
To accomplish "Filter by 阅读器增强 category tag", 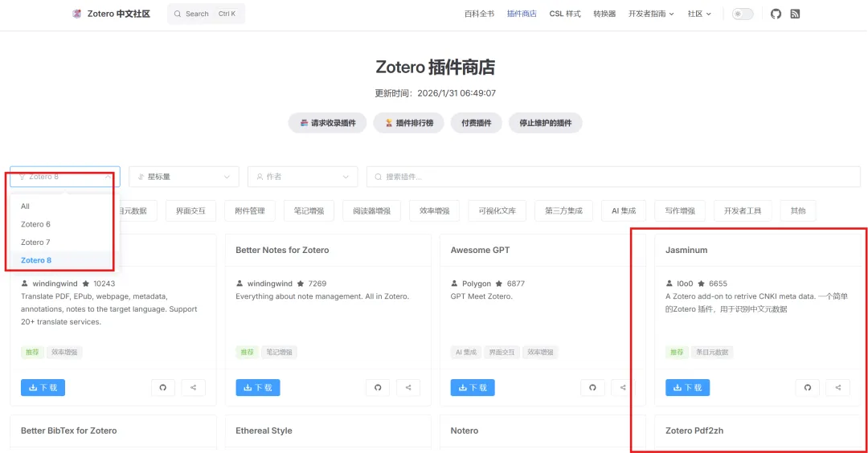I will click(371, 210).
